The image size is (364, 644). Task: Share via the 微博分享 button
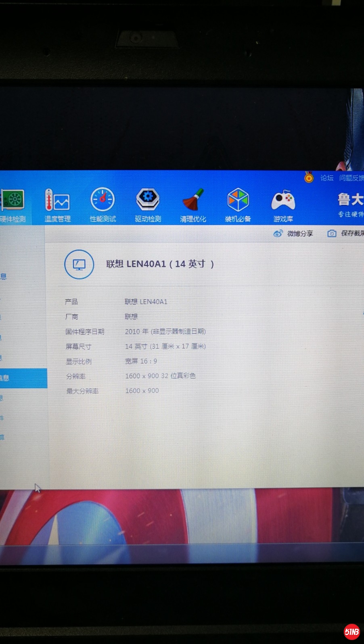293,233
